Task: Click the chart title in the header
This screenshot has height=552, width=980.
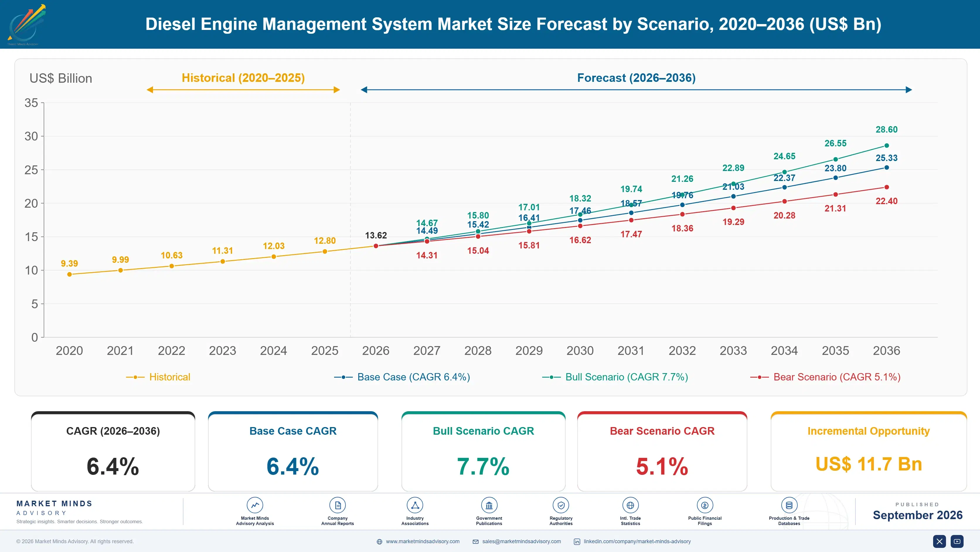Action: 513,24
